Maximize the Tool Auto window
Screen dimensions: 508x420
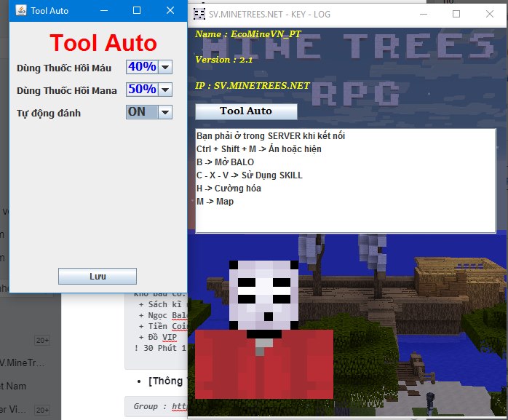(137, 10)
